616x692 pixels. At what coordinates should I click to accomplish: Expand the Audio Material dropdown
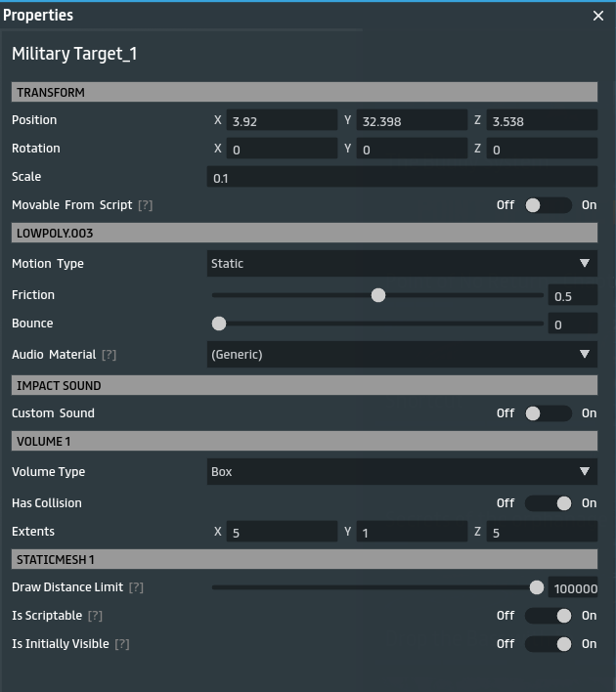click(x=402, y=355)
